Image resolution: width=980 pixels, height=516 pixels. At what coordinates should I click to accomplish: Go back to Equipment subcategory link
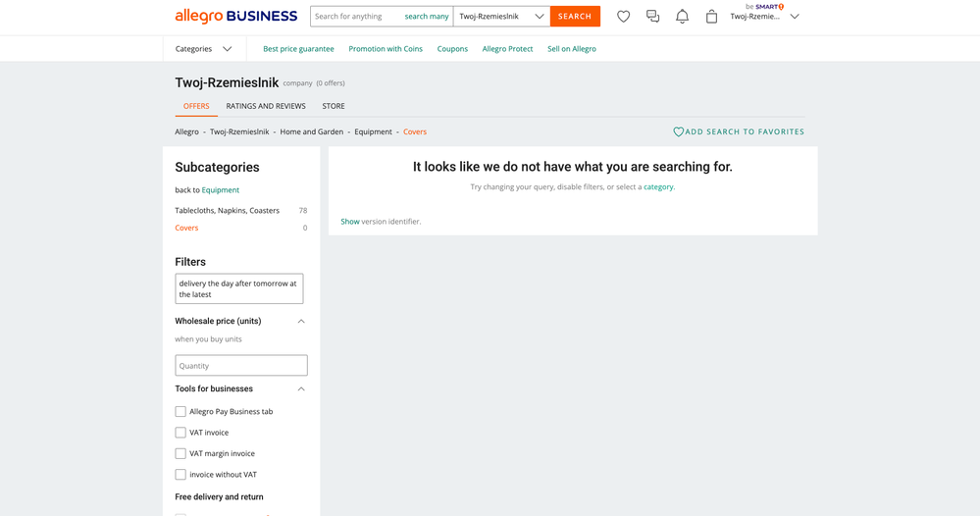tap(220, 190)
